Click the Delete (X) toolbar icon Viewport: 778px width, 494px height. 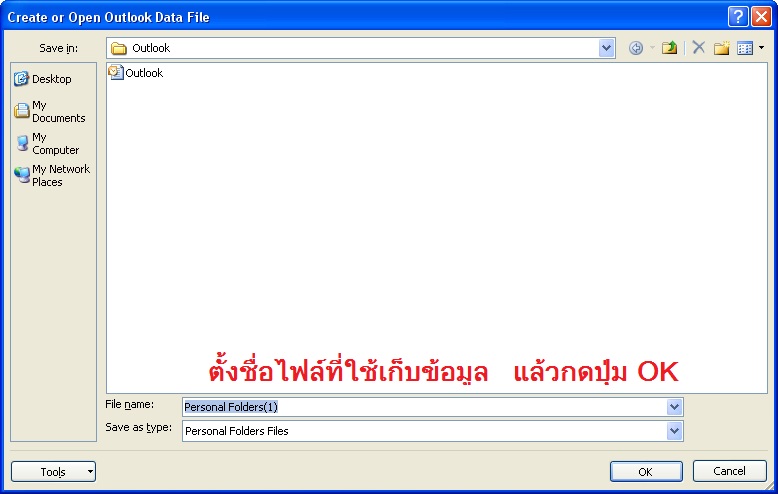tap(699, 48)
